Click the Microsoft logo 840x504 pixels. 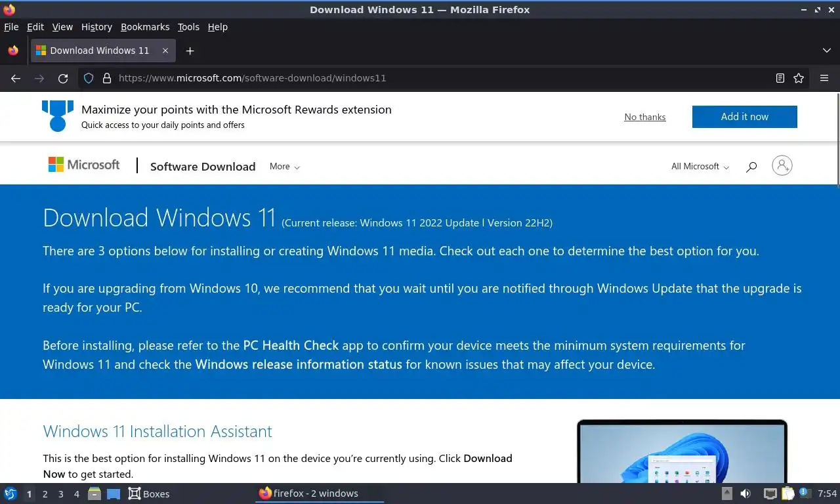[x=84, y=165]
